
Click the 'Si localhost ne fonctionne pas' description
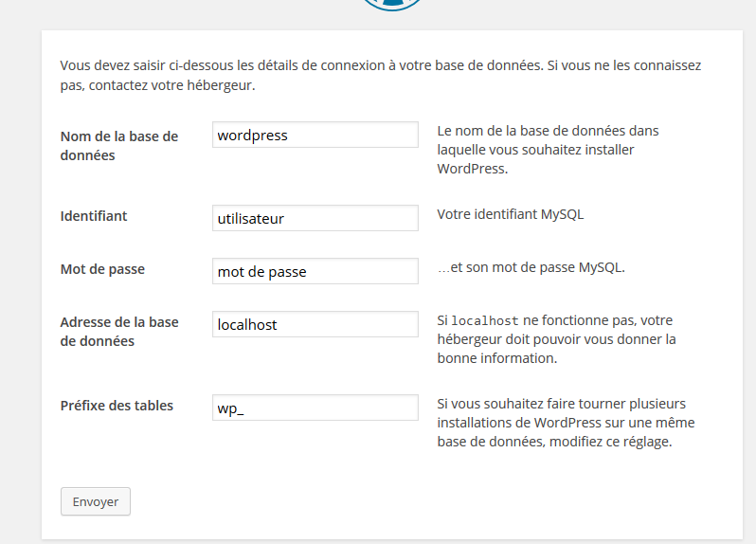(x=556, y=339)
